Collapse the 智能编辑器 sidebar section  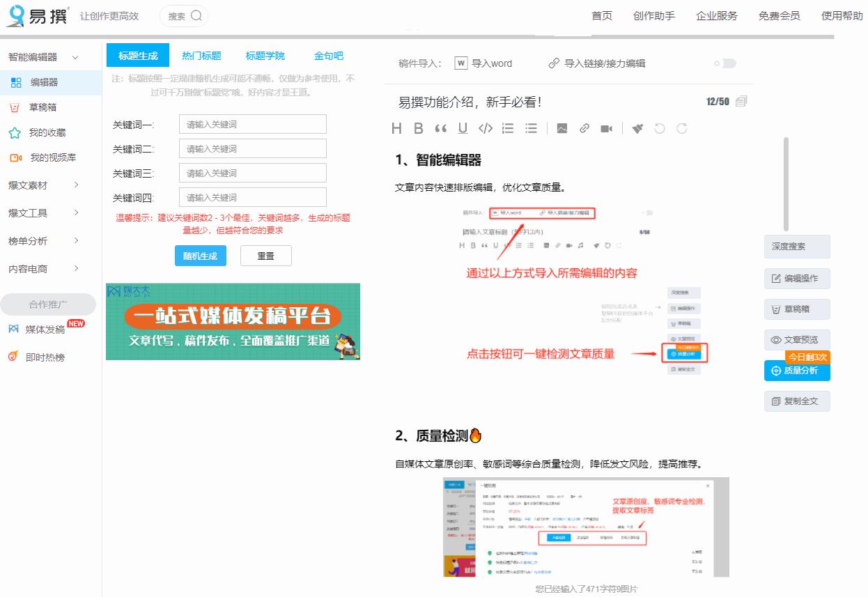(x=75, y=57)
